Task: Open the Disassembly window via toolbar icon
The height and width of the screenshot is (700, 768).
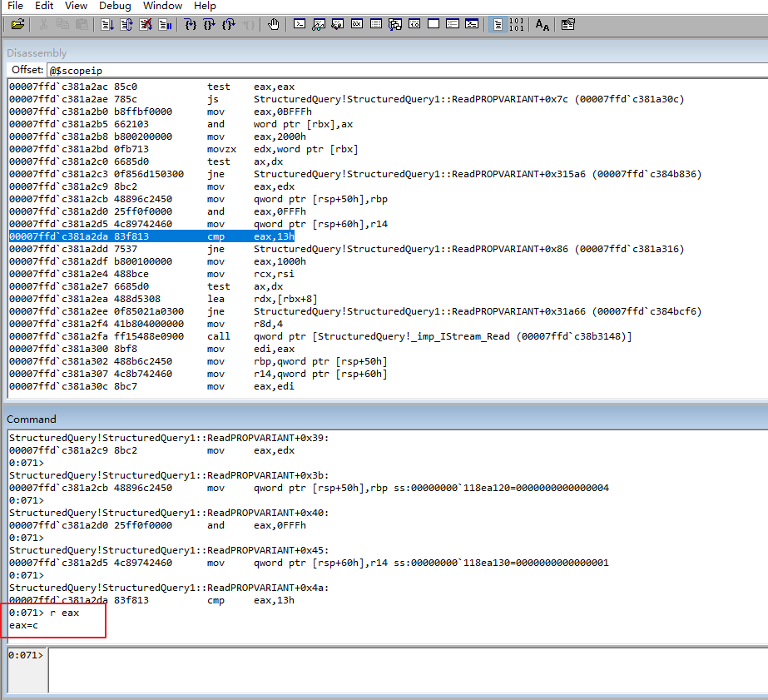Action: 414,23
